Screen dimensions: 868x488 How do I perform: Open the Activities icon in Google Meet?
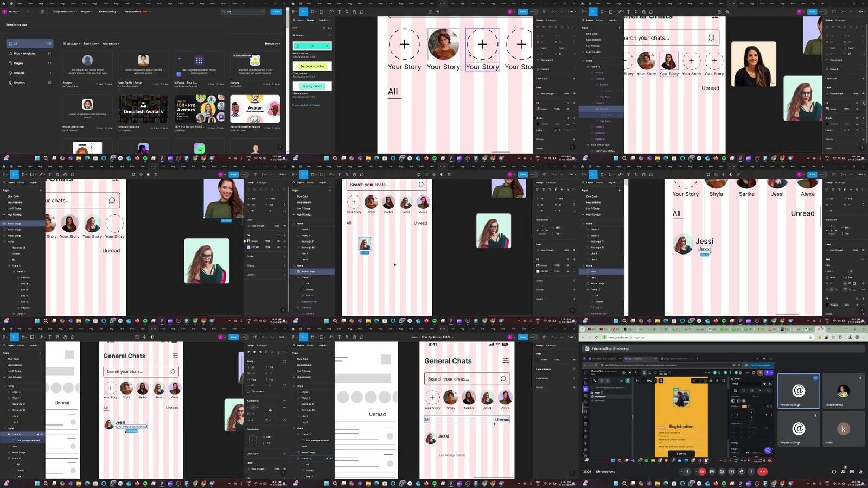861,472
